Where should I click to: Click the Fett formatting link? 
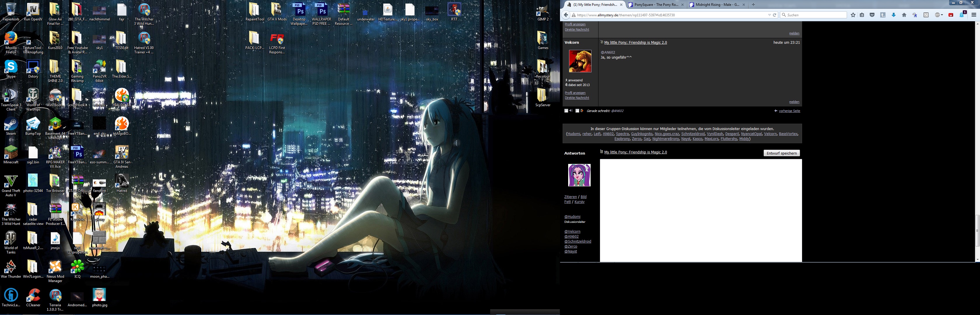567,202
